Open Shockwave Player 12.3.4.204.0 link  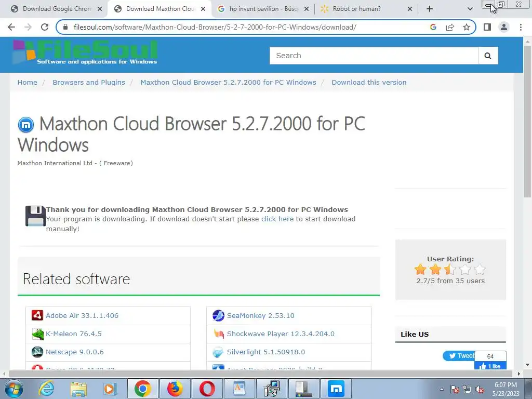click(x=281, y=334)
